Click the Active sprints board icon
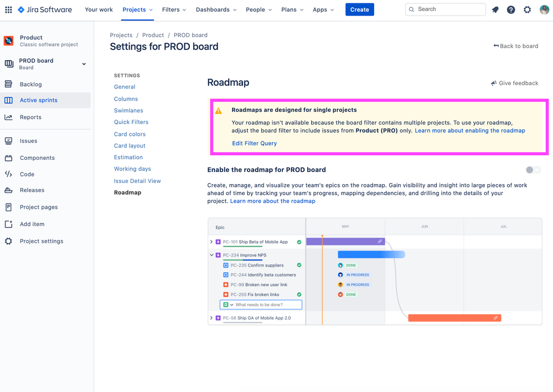 [8, 101]
